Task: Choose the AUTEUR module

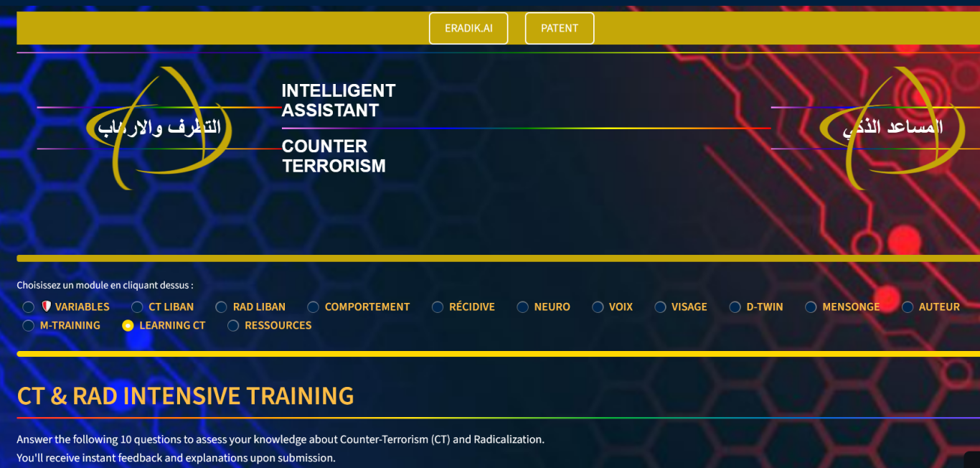Action: coord(908,307)
